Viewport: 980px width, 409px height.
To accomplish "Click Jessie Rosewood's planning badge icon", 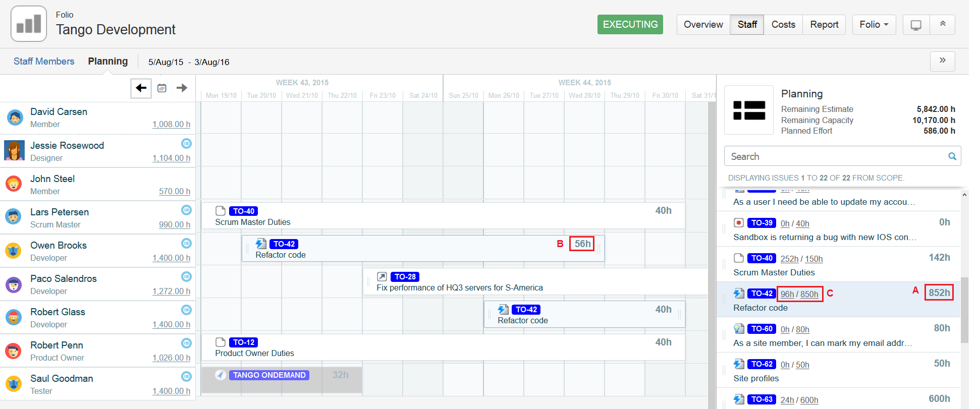I will pyautogui.click(x=186, y=144).
